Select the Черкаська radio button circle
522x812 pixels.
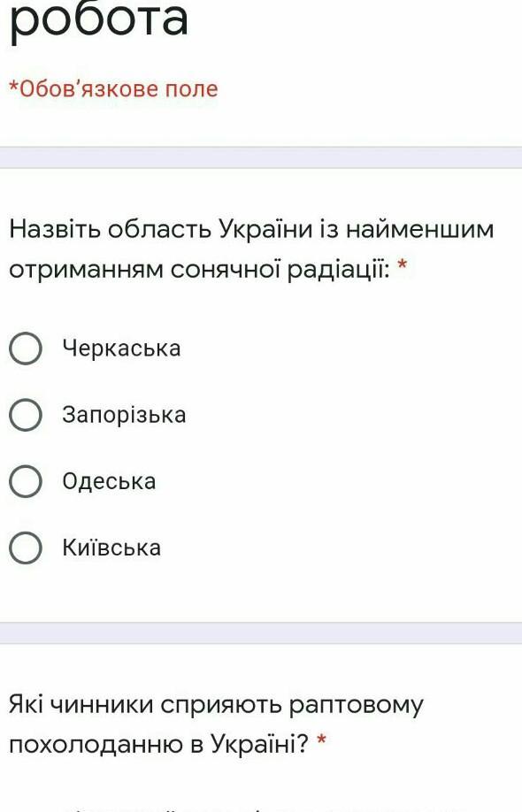point(26,349)
